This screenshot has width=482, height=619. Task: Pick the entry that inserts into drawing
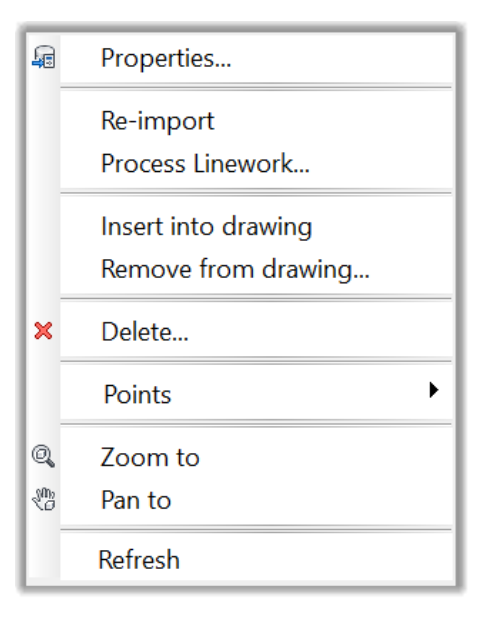pyautogui.click(x=206, y=227)
